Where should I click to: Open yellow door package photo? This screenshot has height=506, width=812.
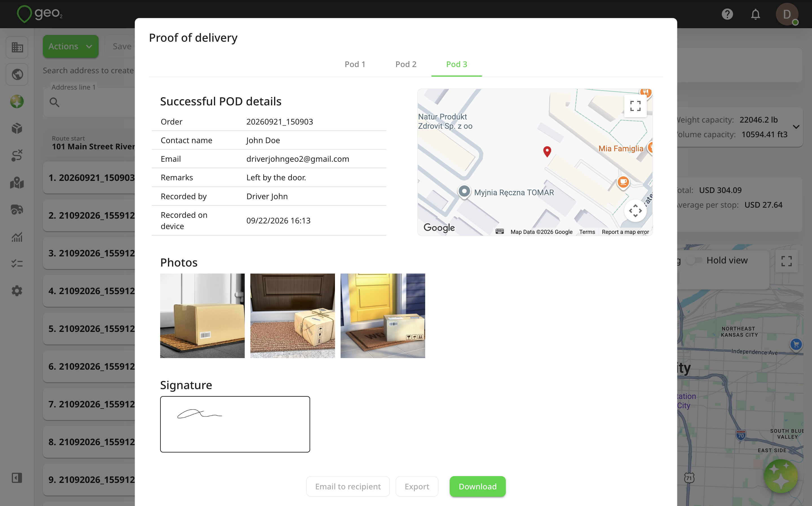click(x=383, y=316)
